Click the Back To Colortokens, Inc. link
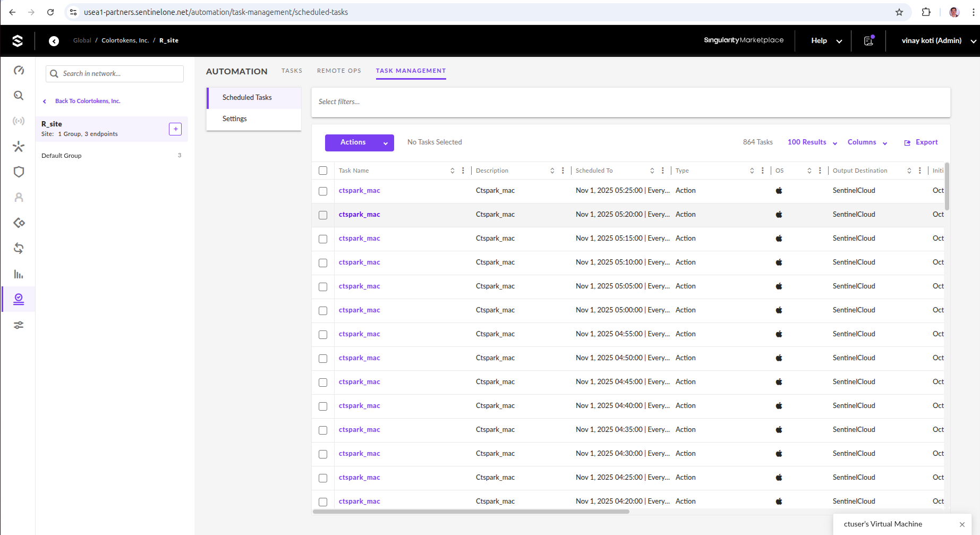 click(x=87, y=100)
